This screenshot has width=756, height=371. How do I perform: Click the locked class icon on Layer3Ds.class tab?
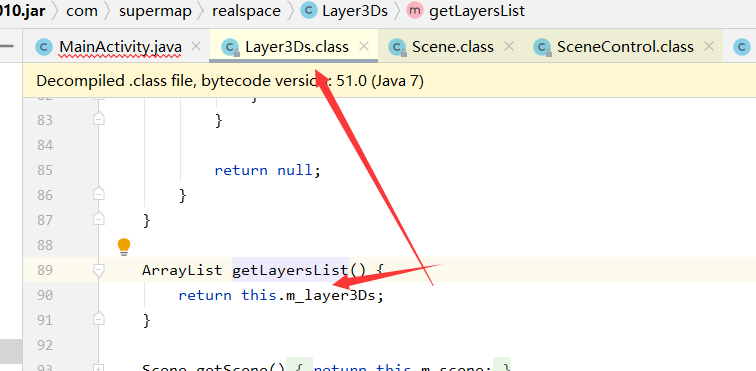tap(230, 47)
